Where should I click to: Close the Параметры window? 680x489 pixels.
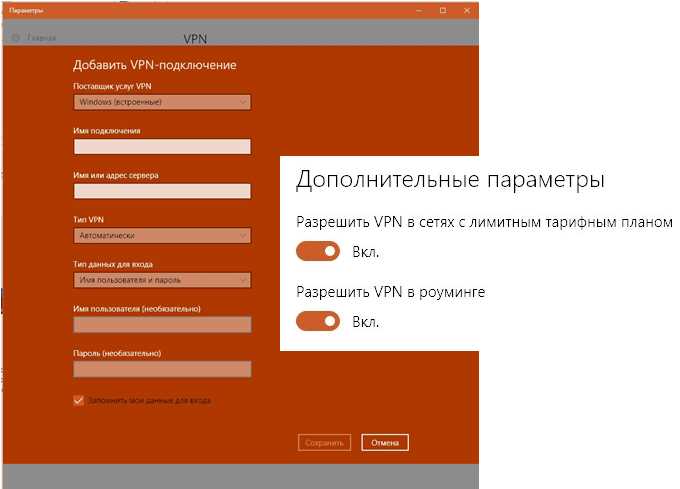(467, 10)
